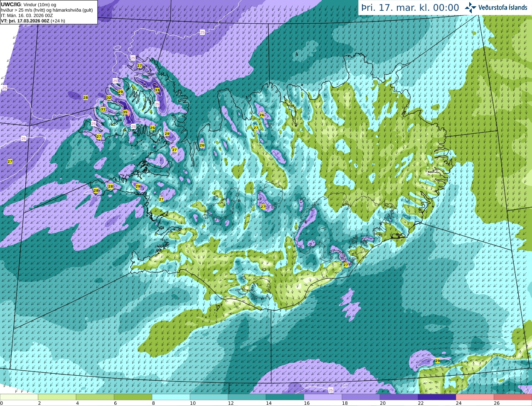This screenshot has width=532, height=406.
Task: Click the 'VT: þri. 17.03.2026 00Z (+24 h)' line
Action: click(33, 21)
